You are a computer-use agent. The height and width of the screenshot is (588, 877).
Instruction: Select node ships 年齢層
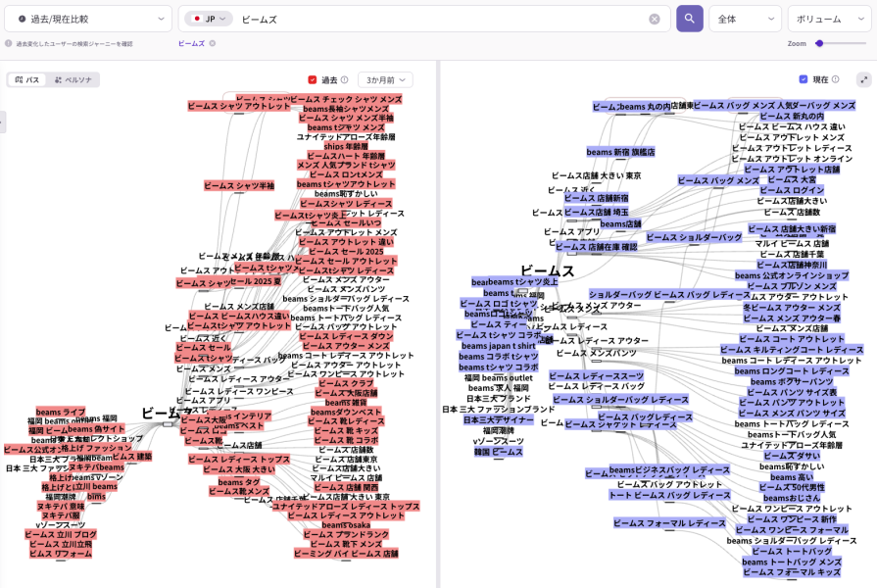point(346,147)
